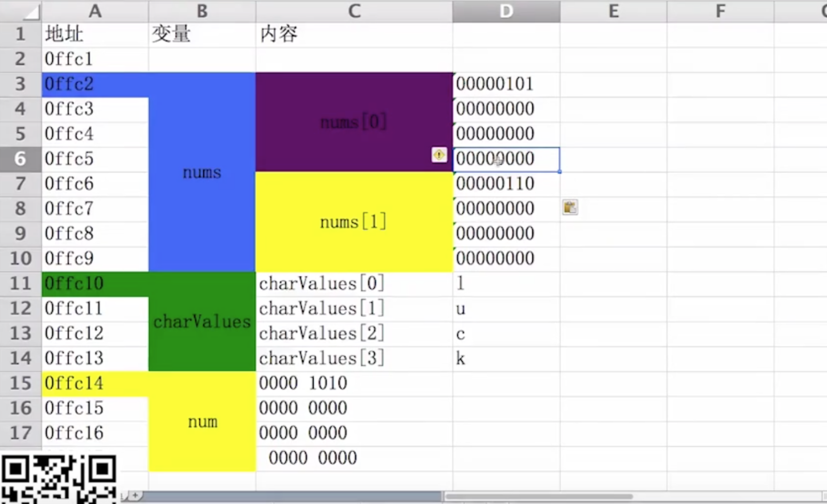Select the cell containing 0ffc6
This screenshot has height=504, width=827.
pyautogui.click(x=95, y=184)
